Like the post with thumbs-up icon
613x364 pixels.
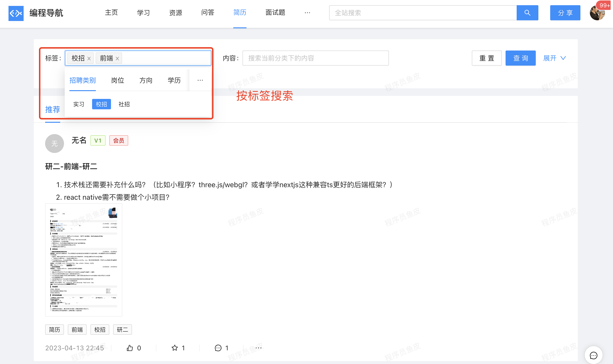[x=130, y=348]
